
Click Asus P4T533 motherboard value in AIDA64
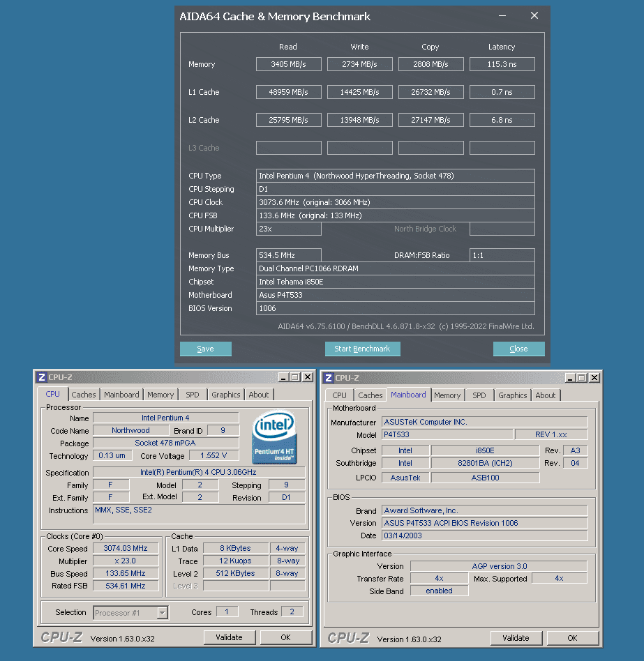pos(395,295)
